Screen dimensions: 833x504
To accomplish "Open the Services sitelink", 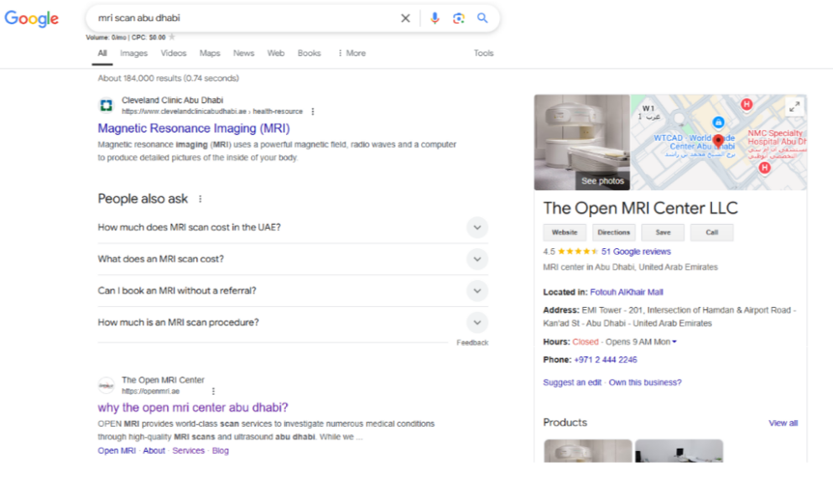I will click(x=188, y=451).
